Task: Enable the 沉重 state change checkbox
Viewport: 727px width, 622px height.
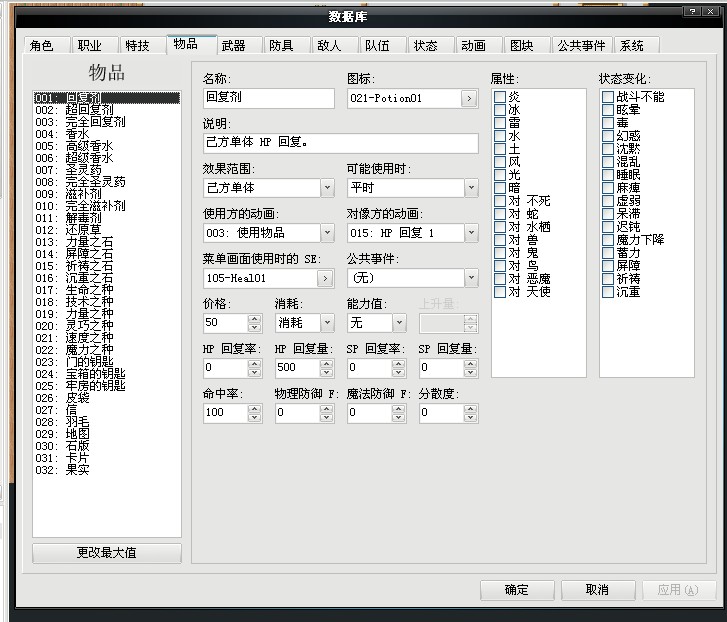Action: pos(608,292)
